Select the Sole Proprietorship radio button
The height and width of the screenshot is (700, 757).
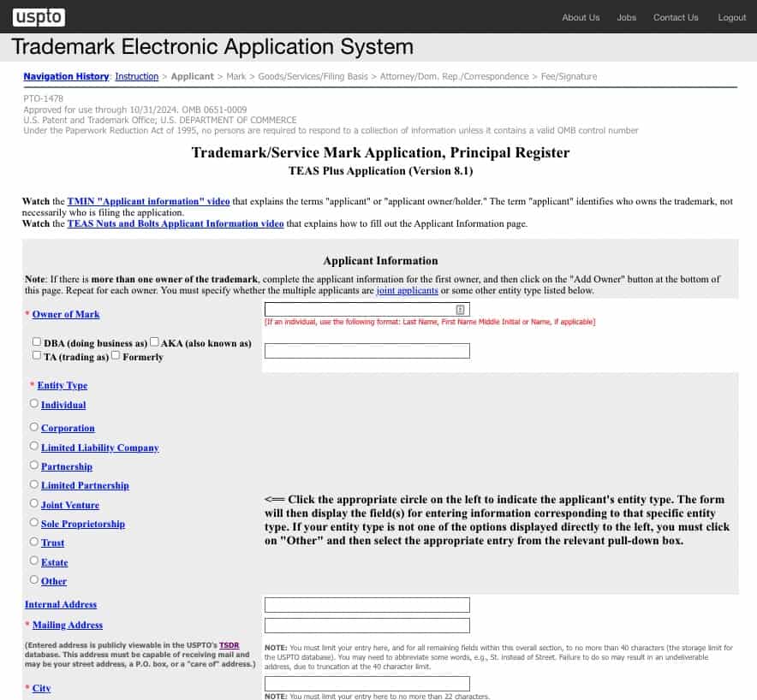33,523
